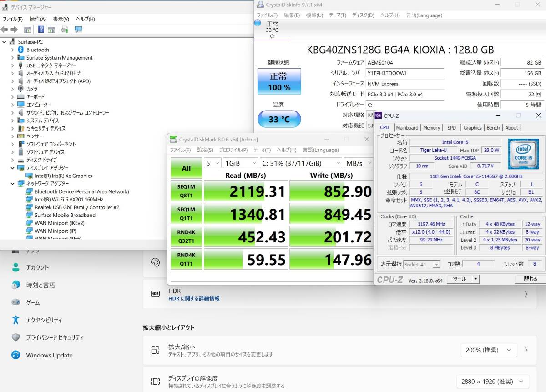Click the Help icon in Device Manager toolbar

click(x=41, y=30)
